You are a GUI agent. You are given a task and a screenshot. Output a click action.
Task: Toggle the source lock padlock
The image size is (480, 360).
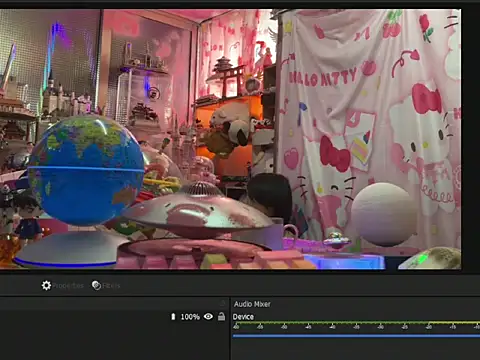click(221, 316)
